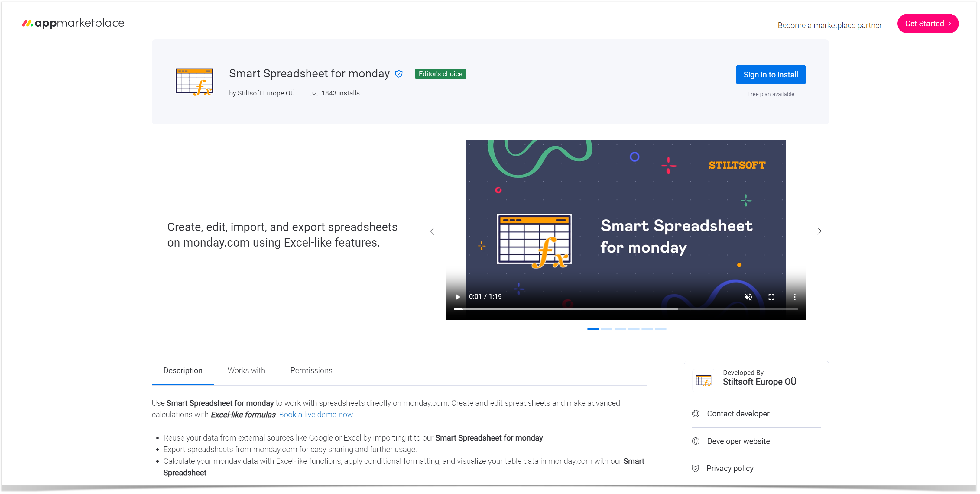This screenshot has height=494, width=980.
Task: Select the Description tab
Action: click(183, 370)
